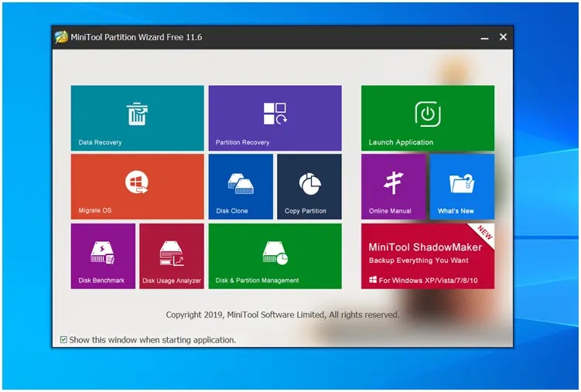Image resolution: width=581 pixels, height=392 pixels.
Task: Open the Disk Clone tile
Action: tap(241, 186)
